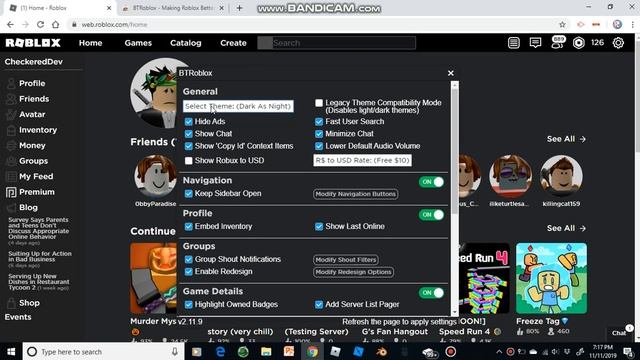Toggle the Keep Sidebar Open checkbox

point(188,194)
